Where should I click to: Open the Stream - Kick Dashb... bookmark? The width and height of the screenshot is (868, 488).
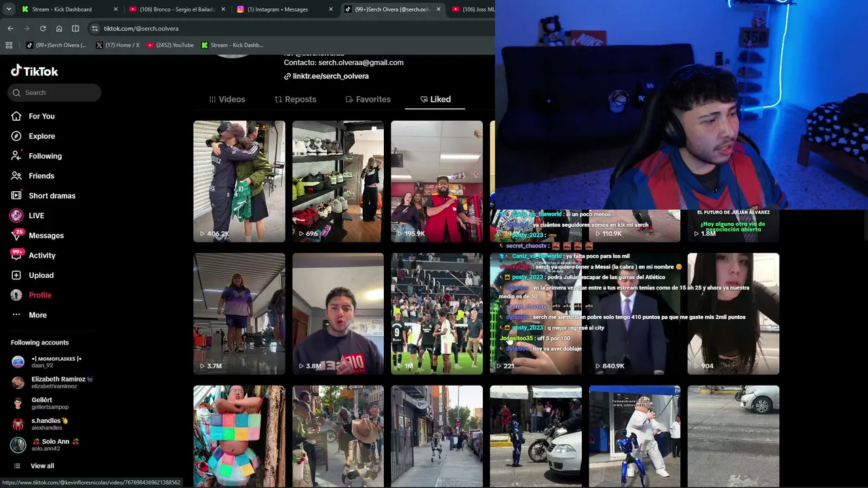[x=232, y=45]
